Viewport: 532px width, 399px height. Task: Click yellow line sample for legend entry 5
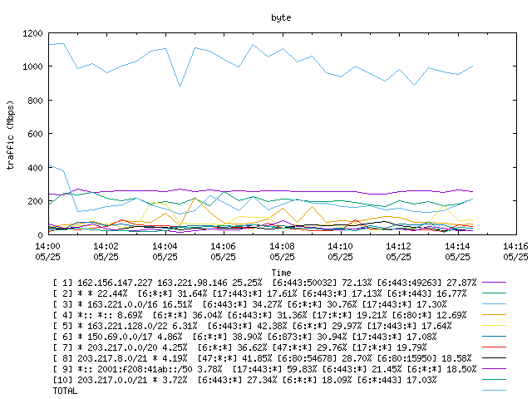(x=494, y=325)
